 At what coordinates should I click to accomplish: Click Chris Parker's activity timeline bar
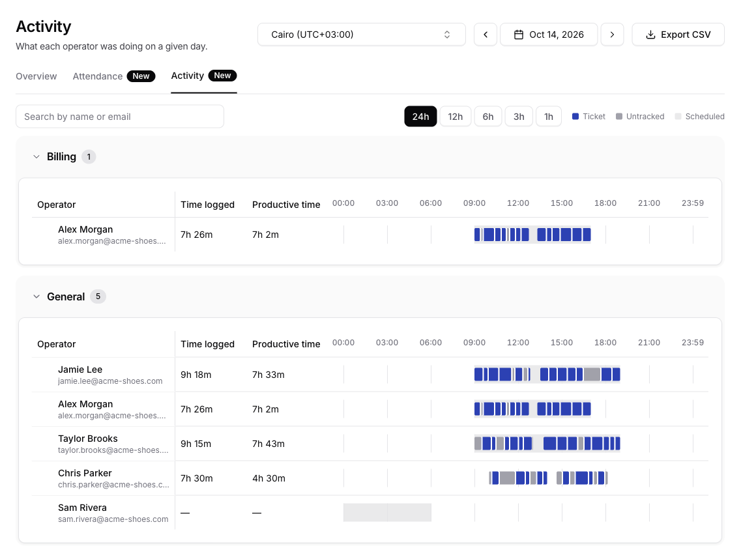point(548,478)
